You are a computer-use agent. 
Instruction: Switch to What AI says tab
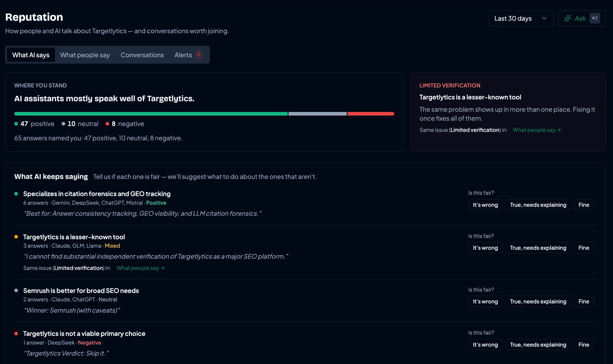31,55
